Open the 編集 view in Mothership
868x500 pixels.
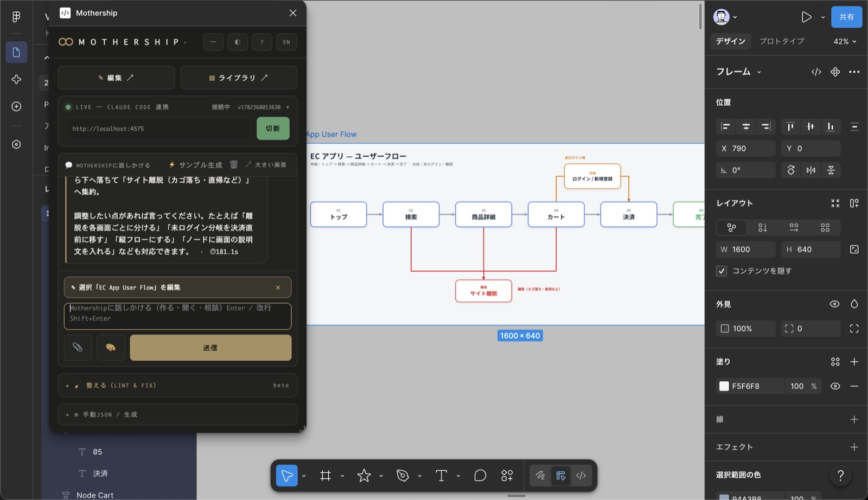(116, 78)
